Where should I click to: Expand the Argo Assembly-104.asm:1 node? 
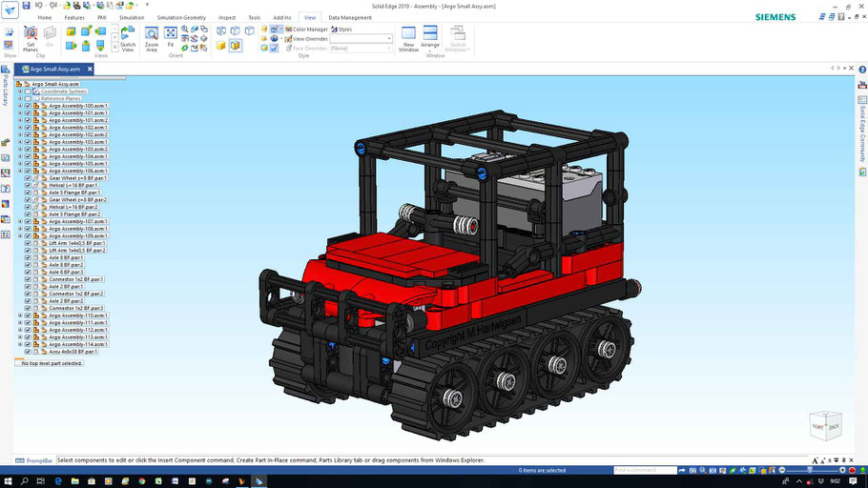20,156
